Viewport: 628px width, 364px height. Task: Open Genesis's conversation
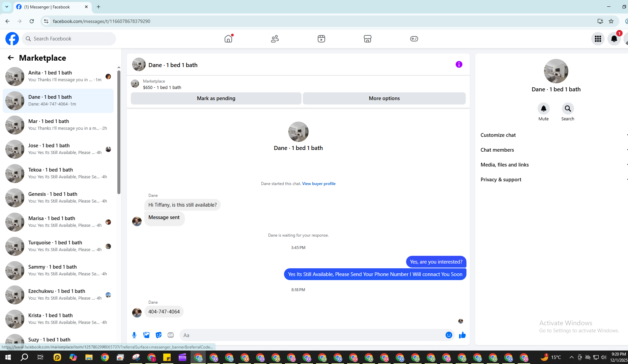point(58,198)
